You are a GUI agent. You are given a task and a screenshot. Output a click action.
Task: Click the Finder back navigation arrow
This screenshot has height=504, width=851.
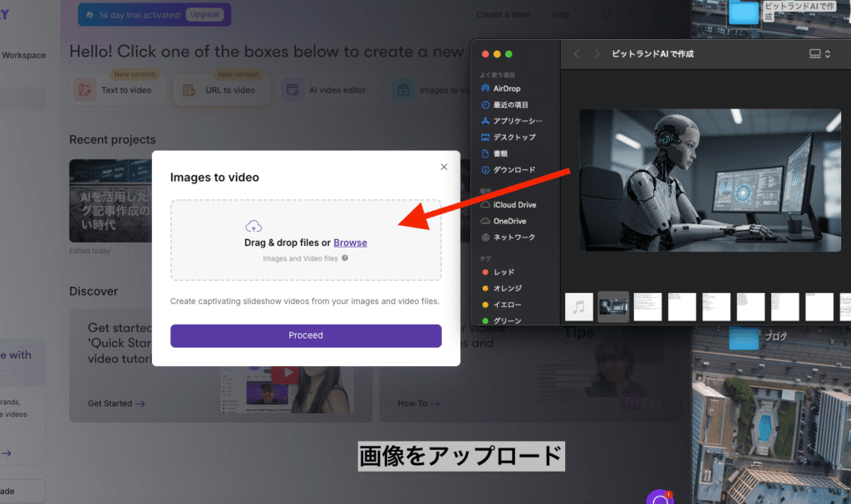pos(577,54)
